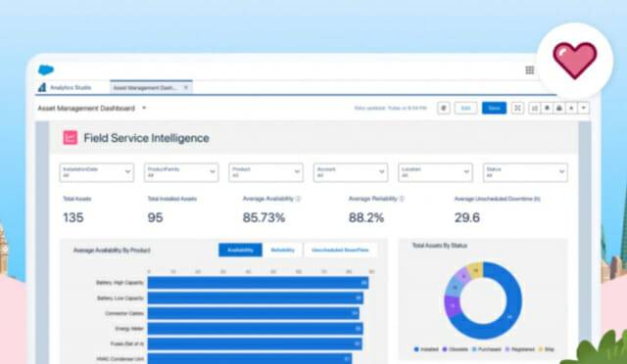Click the Average Availability info icon
The image size is (627, 364).
click(x=298, y=199)
